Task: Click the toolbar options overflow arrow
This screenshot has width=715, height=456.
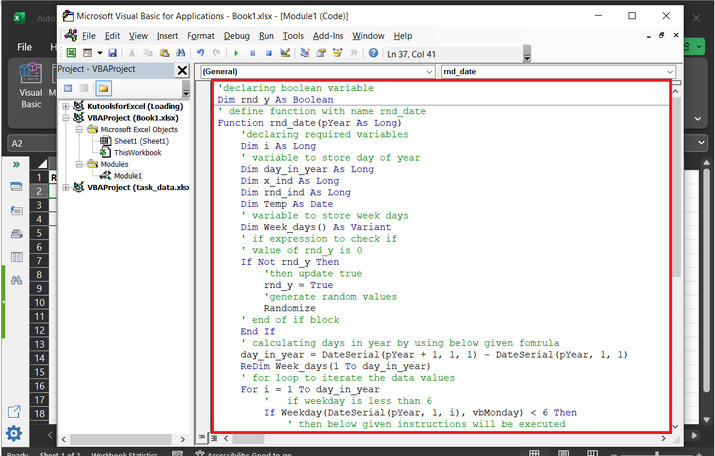Action: [x=527, y=54]
